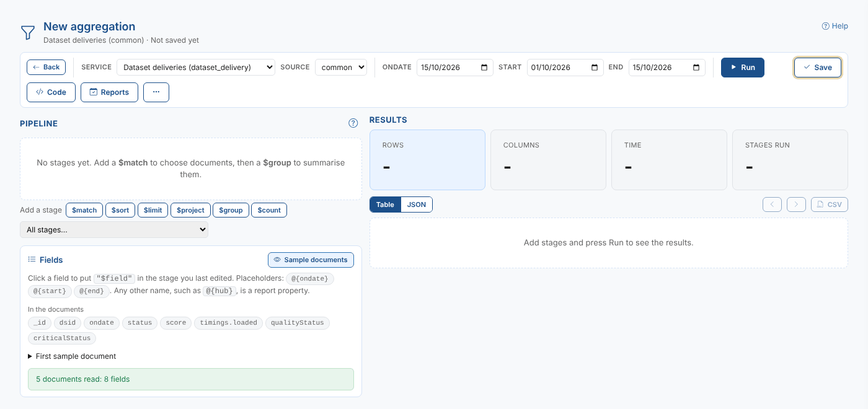Open the ONDATE calendar picker icon
Screen dimensions: 868x409
coord(484,67)
